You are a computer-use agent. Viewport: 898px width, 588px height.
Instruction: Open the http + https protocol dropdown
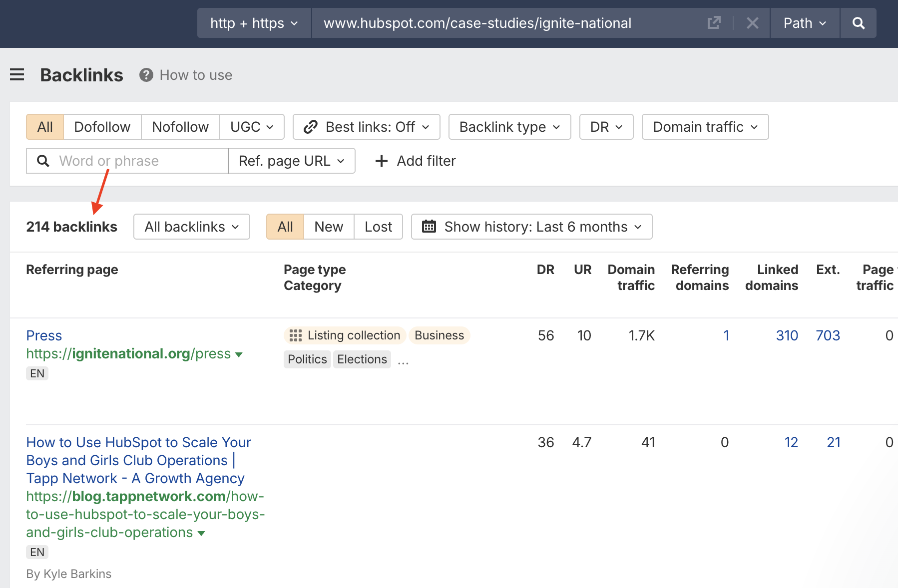(254, 23)
